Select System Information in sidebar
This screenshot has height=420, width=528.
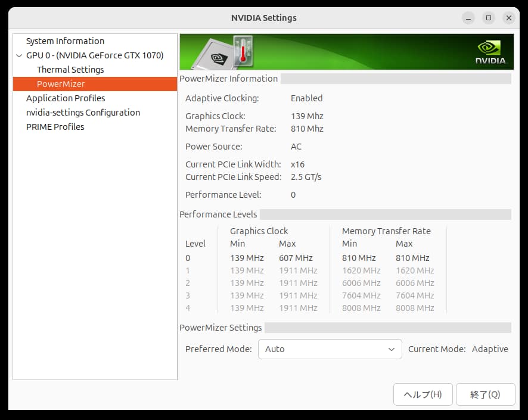[66, 41]
